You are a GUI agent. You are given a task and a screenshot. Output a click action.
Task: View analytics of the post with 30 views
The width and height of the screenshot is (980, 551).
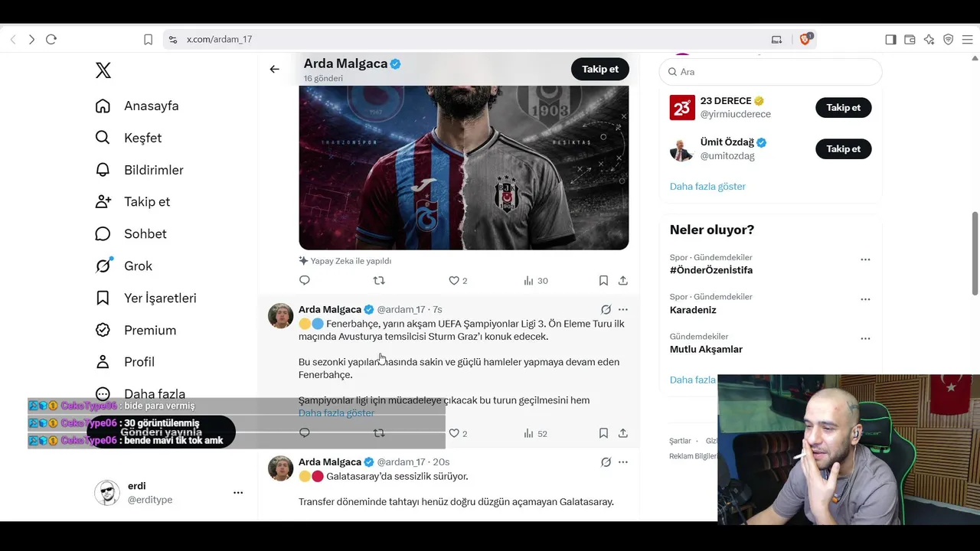pos(536,281)
